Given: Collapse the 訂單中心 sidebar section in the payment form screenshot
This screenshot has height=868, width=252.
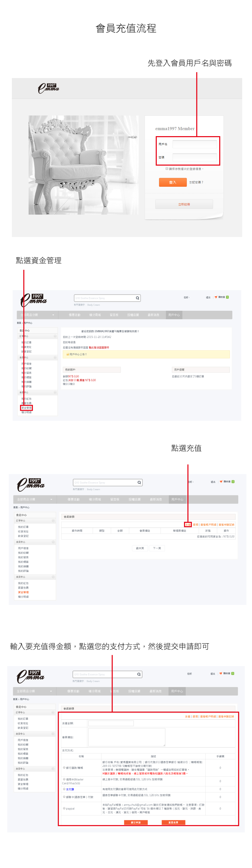Looking at the screenshot, I should coord(53,712).
